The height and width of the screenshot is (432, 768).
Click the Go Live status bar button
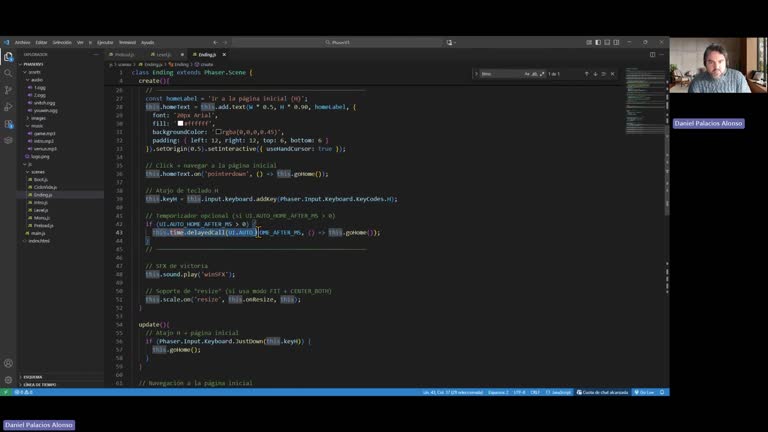point(644,392)
